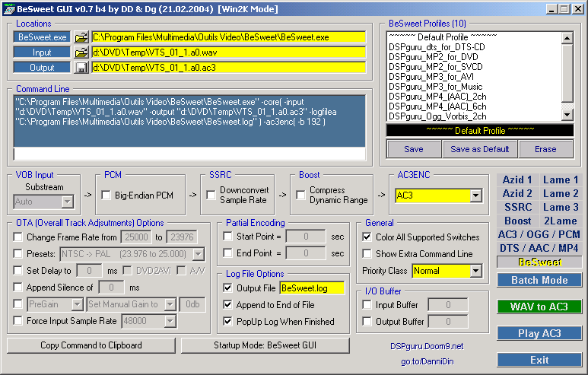The height and width of the screenshot is (375, 588).
Task: Browse for input file with folder icon
Action: point(81,52)
